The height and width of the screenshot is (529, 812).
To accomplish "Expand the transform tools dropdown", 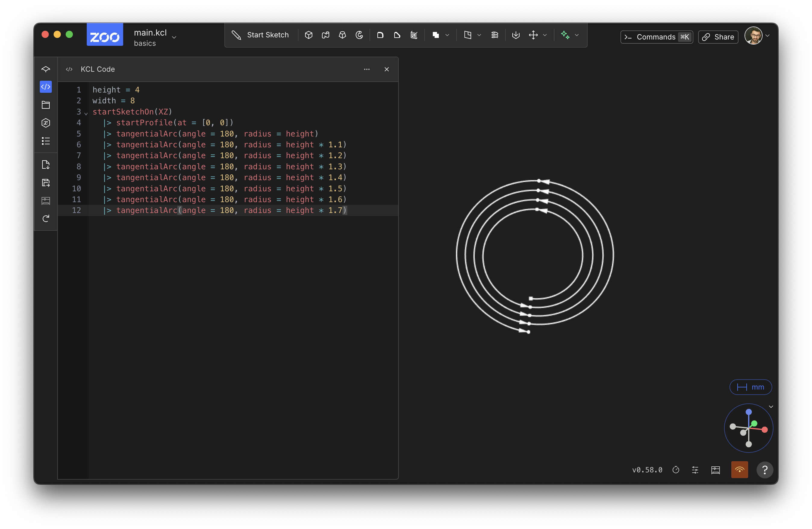I will tap(545, 35).
